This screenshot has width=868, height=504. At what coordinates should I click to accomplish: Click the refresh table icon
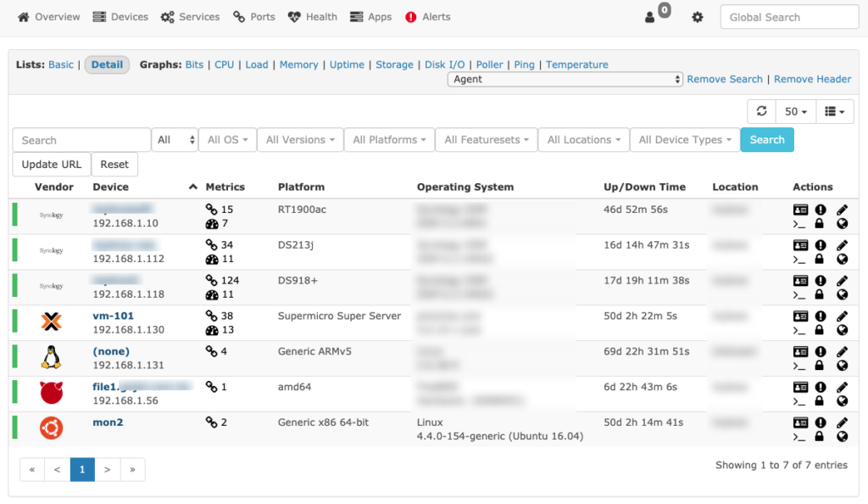point(762,111)
